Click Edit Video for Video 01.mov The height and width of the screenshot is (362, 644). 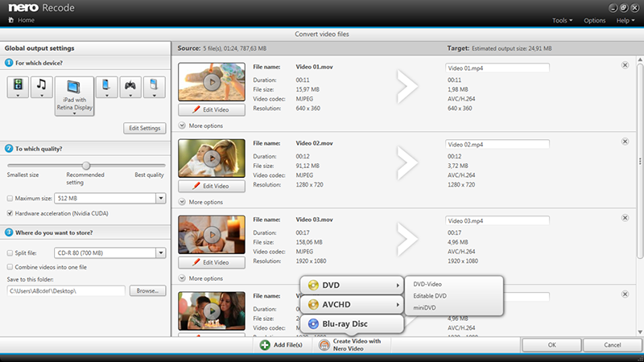(x=212, y=109)
